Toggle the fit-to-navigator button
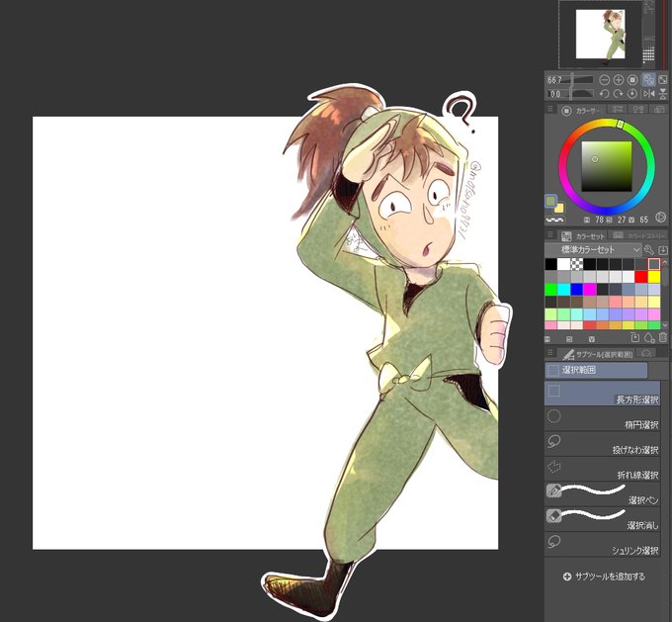Viewport: 672px width, 622px height. click(649, 80)
